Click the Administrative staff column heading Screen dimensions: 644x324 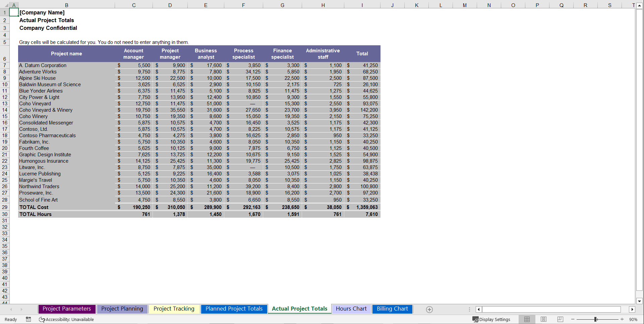tap(323, 54)
